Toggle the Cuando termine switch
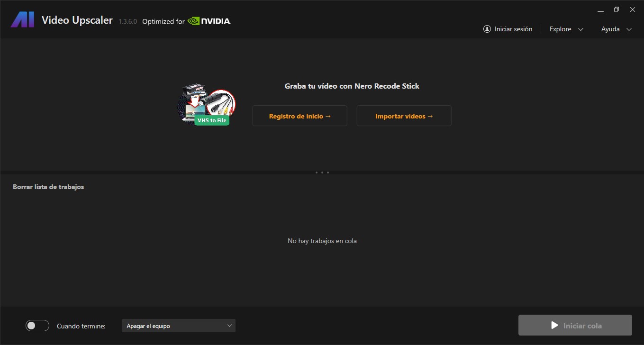644x345 pixels. point(37,326)
